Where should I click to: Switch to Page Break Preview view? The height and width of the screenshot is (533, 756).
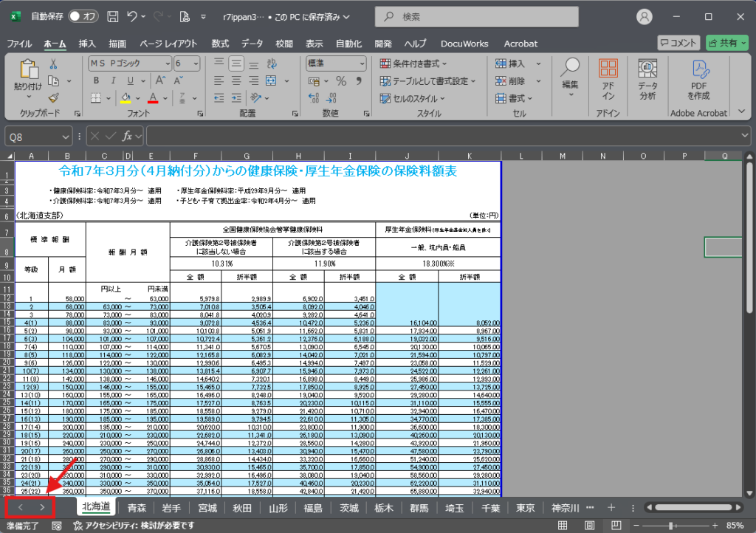(x=616, y=526)
